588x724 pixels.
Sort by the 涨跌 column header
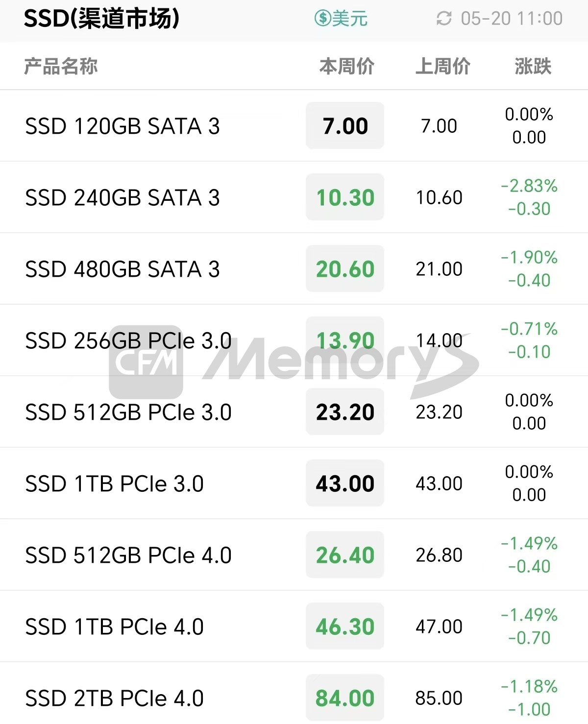[533, 66]
